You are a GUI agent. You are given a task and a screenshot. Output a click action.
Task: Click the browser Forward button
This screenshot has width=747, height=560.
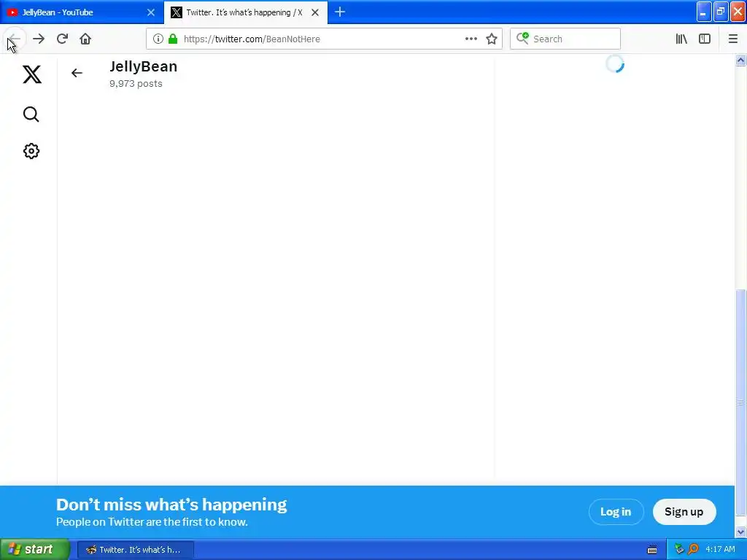click(39, 39)
